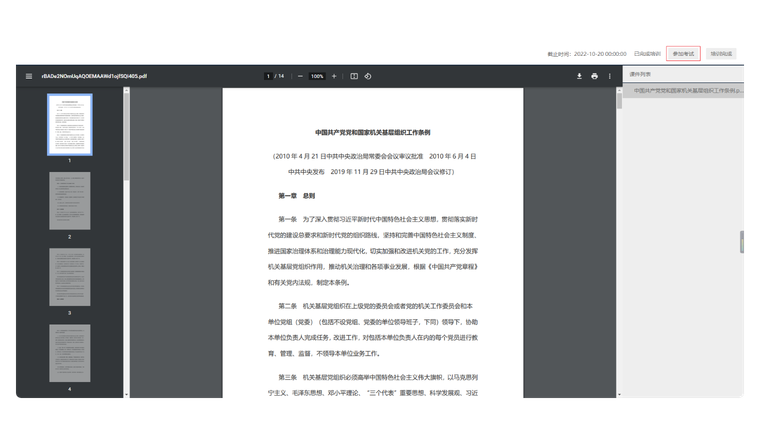Click the zoom in plus icon
The image size is (760, 440).
tap(334, 76)
